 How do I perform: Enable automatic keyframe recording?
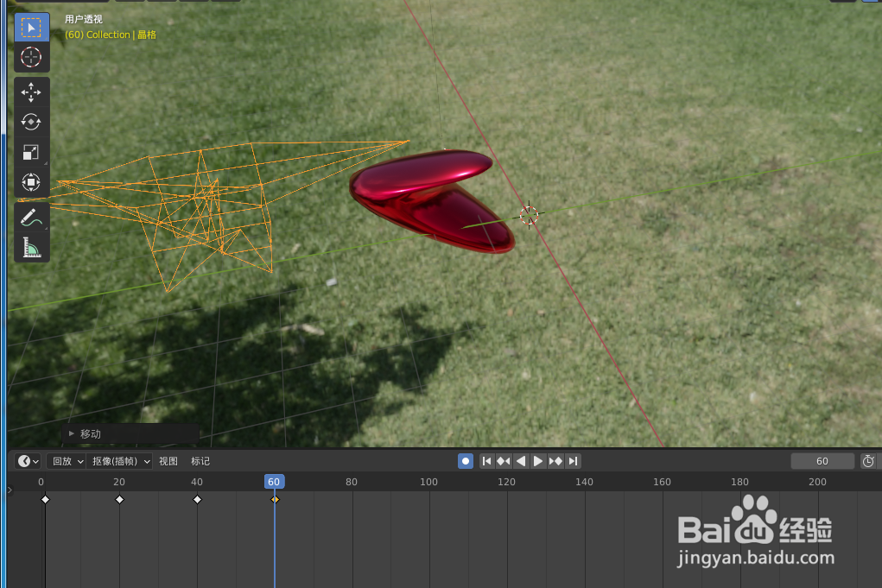[x=466, y=461]
